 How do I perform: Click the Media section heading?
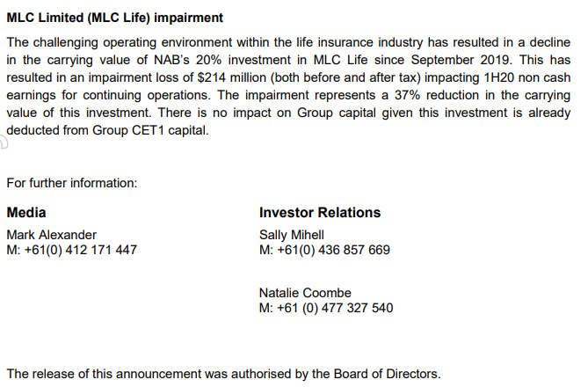point(26,213)
